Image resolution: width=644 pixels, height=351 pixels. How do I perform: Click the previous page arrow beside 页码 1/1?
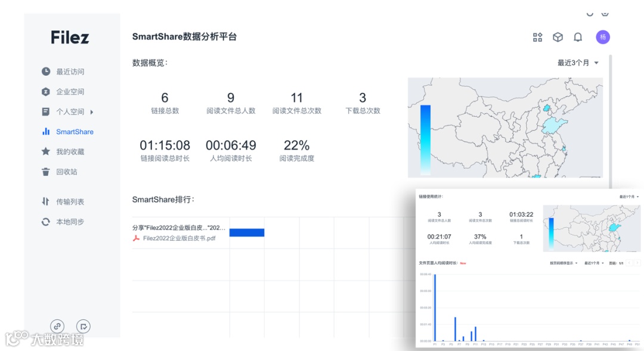[x=629, y=263]
